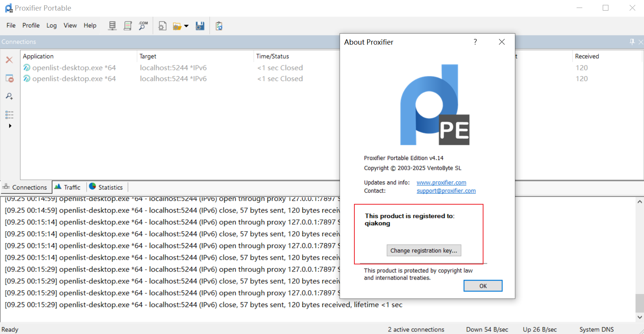The height and width of the screenshot is (334, 644).
Task: Click the log pane scrollbar thumb
Action: pos(640,303)
